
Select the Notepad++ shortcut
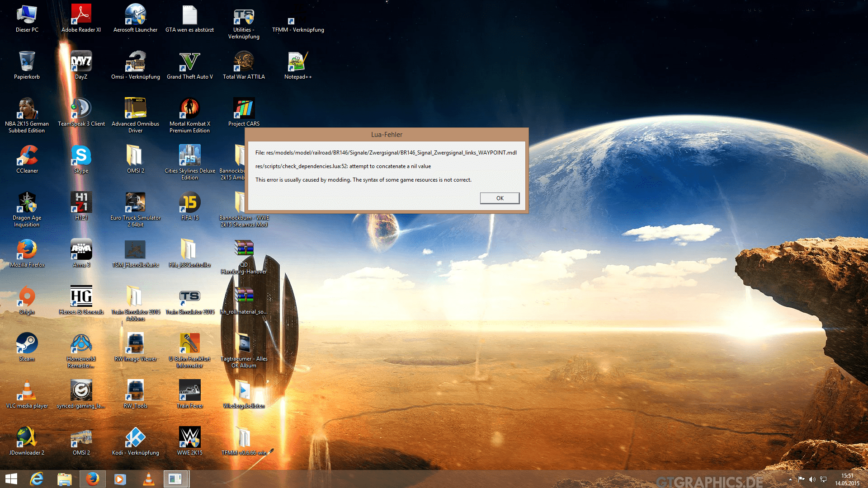click(298, 66)
